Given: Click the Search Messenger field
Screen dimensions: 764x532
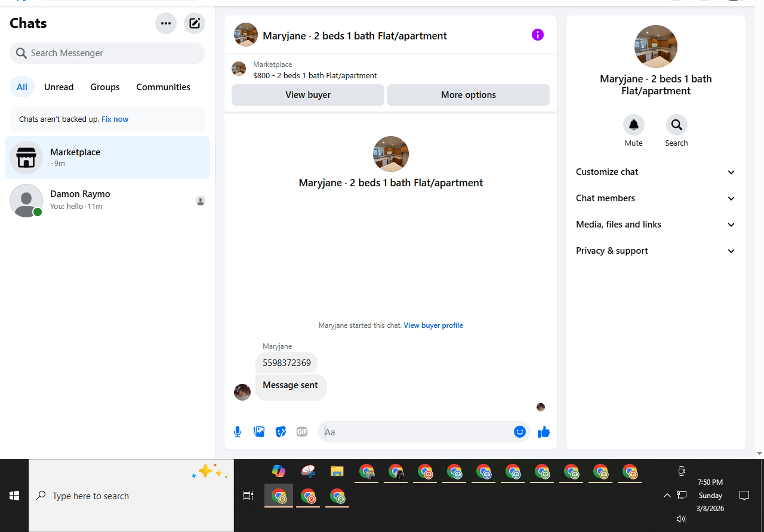Looking at the screenshot, I should (107, 53).
